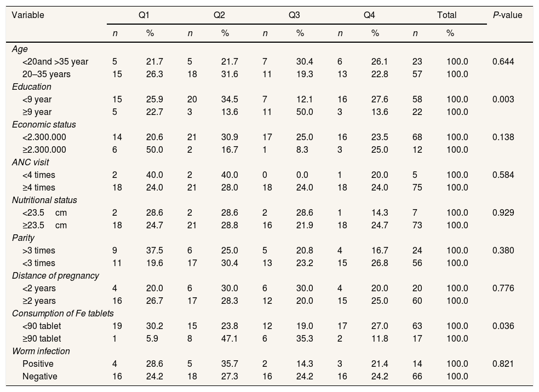Select the Positive worm infection row label
Viewport: 539px width, 392px height.
coord(38,364)
